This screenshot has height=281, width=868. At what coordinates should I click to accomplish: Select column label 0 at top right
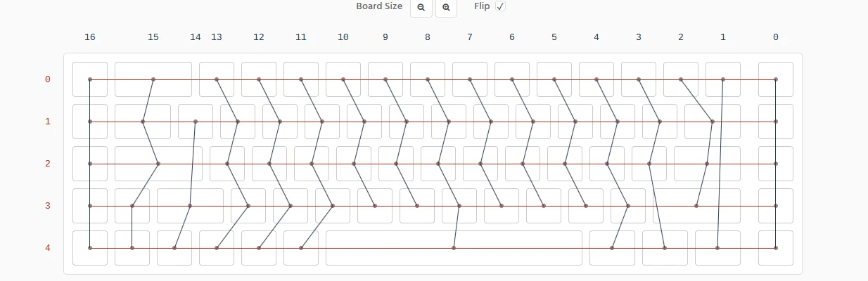coord(776,37)
